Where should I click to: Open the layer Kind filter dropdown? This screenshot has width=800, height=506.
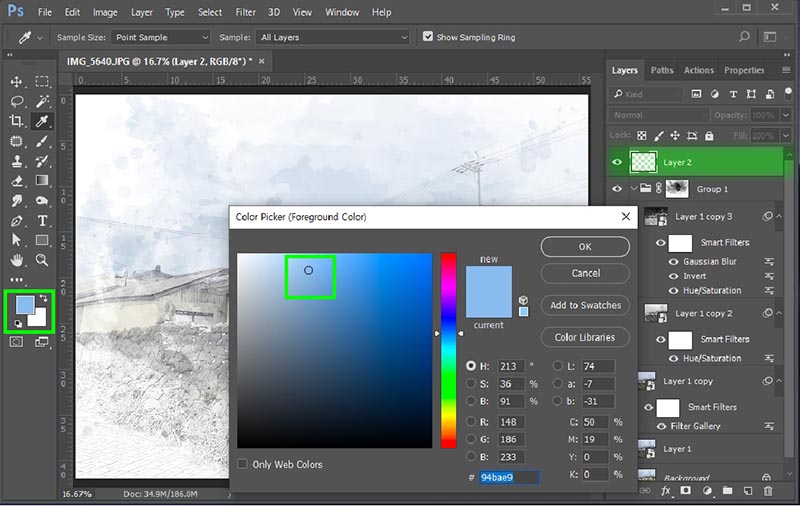coord(646,94)
